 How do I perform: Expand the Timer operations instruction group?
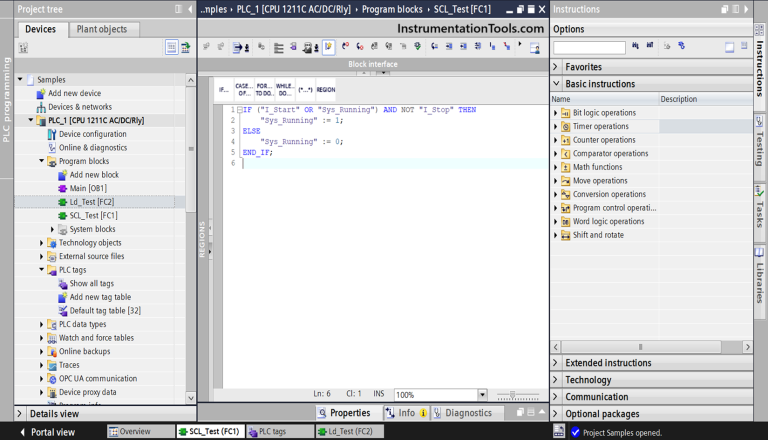pos(556,127)
